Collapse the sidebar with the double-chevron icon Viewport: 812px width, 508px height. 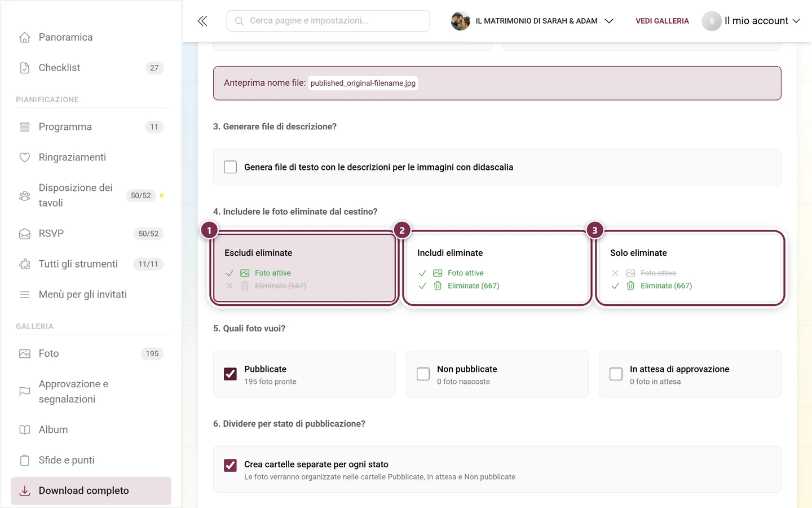[x=202, y=21]
